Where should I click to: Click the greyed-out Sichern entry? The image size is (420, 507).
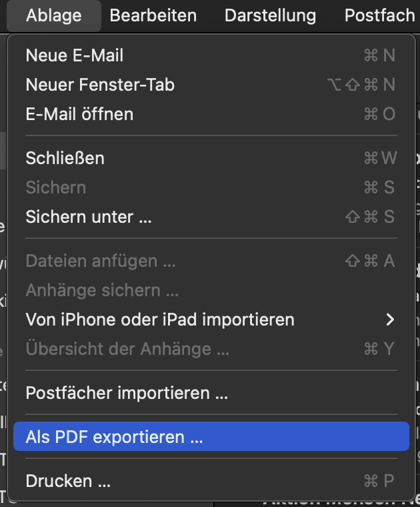pyautogui.click(x=55, y=187)
